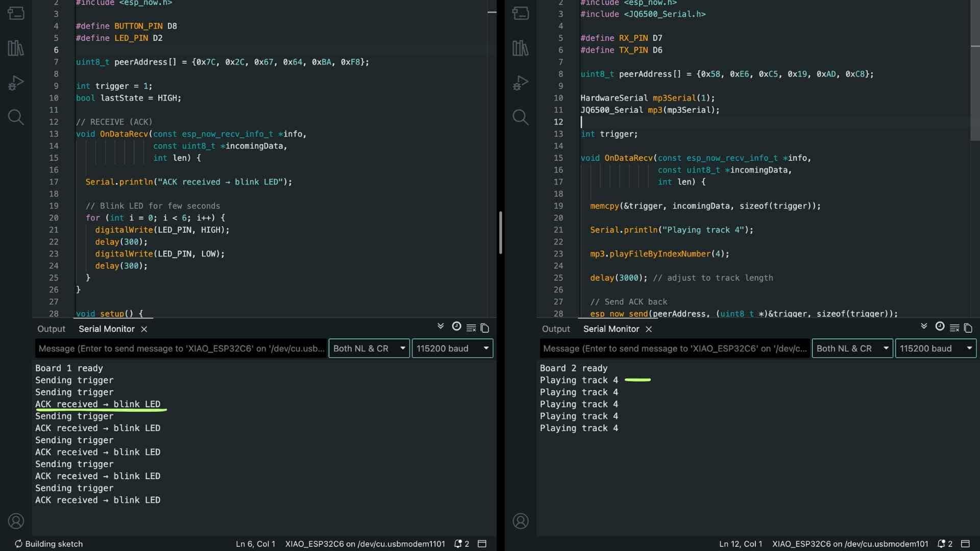Toggle timestamp in right Serial Monitor

click(939, 327)
